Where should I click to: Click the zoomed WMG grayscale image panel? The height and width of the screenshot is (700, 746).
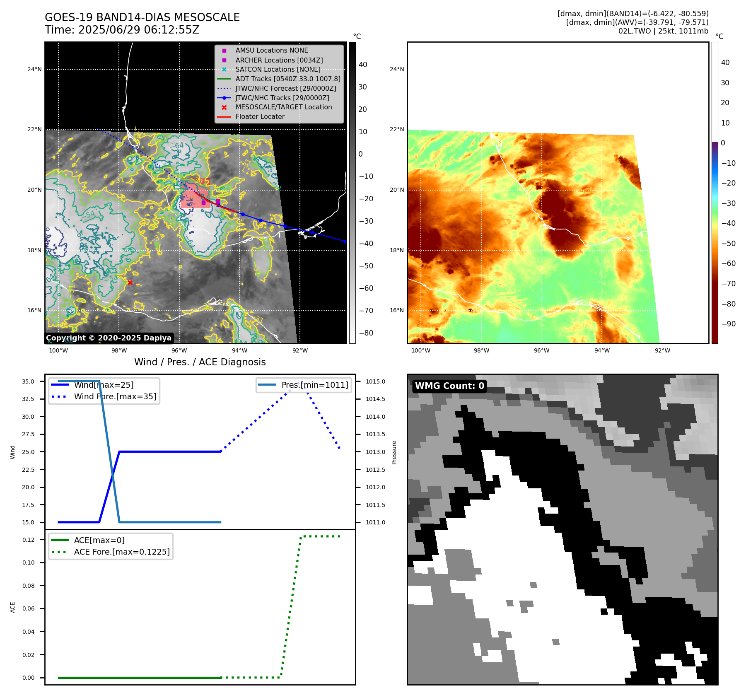tap(563, 529)
